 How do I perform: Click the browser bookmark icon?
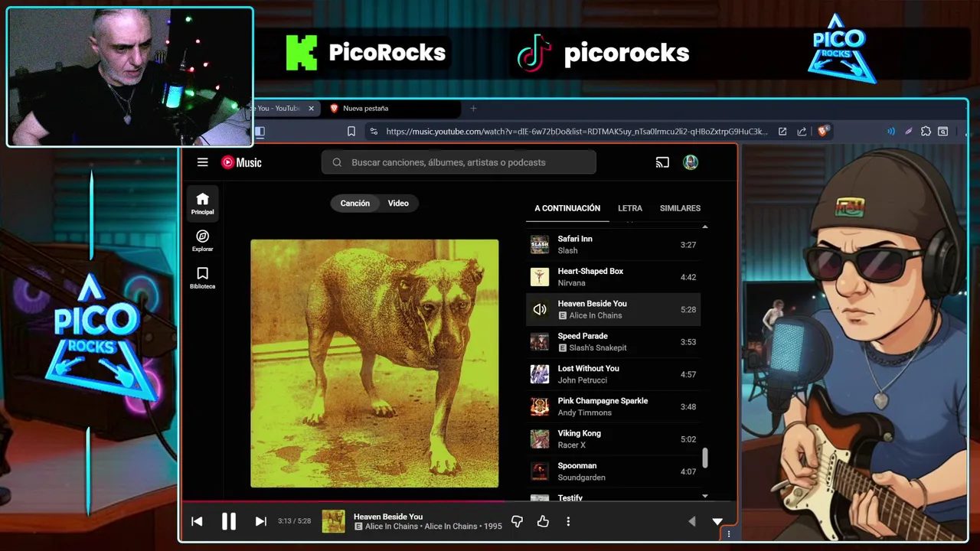[351, 132]
